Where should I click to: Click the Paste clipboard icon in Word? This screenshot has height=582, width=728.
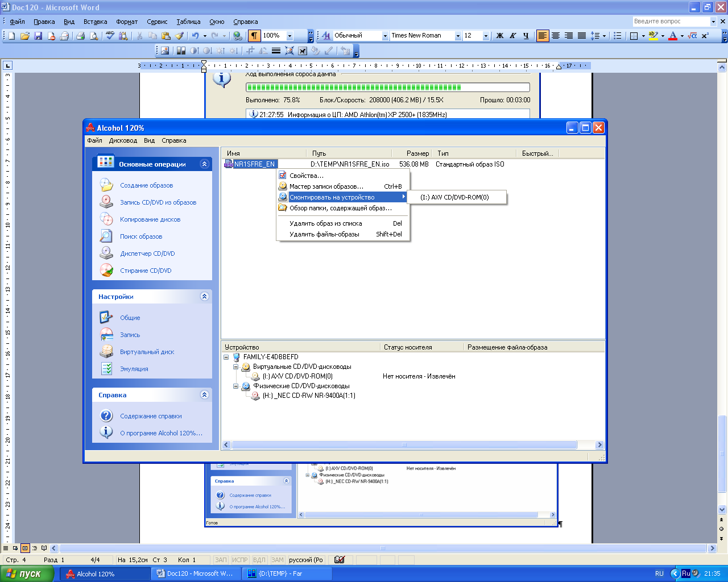pyautogui.click(x=166, y=35)
